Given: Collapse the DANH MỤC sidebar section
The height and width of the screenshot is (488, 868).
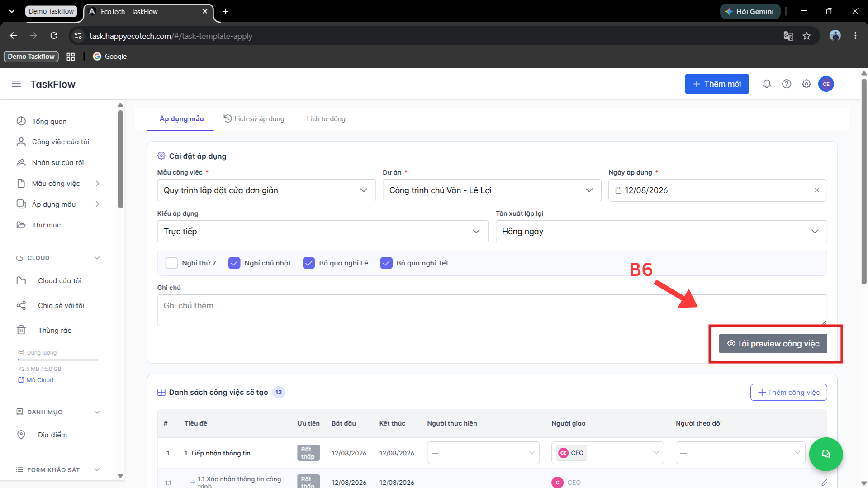Looking at the screenshot, I should point(97,412).
